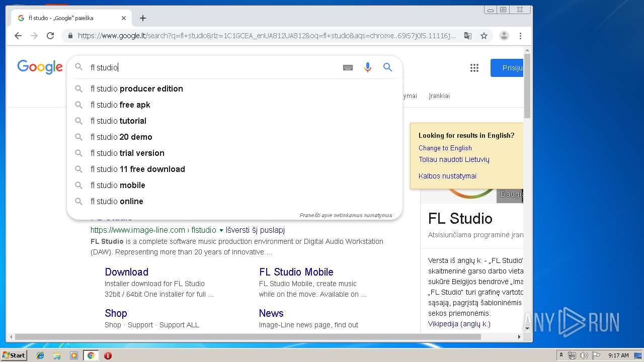Switch to Chrome in the taskbar
This screenshot has height=362, width=644.
pyautogui.click(x=91, y=355)
